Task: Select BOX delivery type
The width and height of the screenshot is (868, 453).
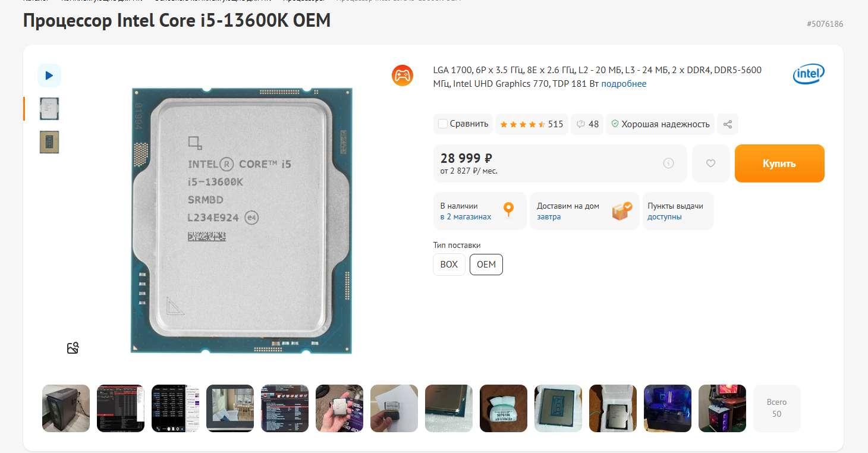Action: [449, 265]
